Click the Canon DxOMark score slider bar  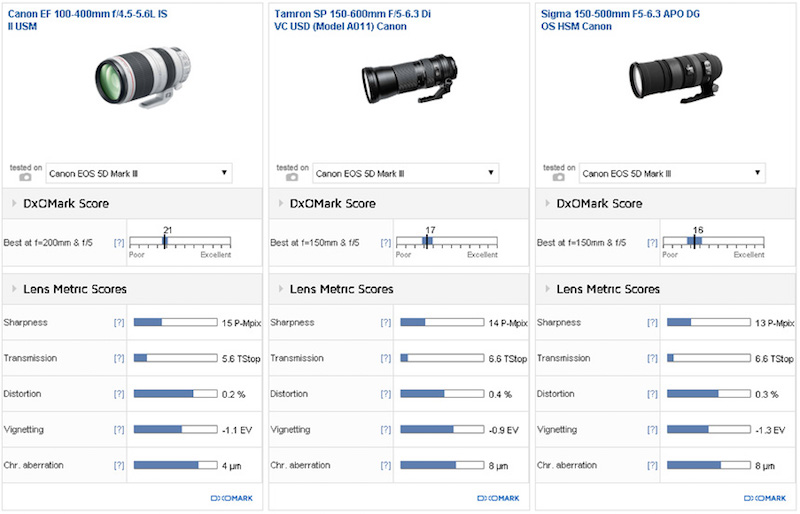click(180, 242)
